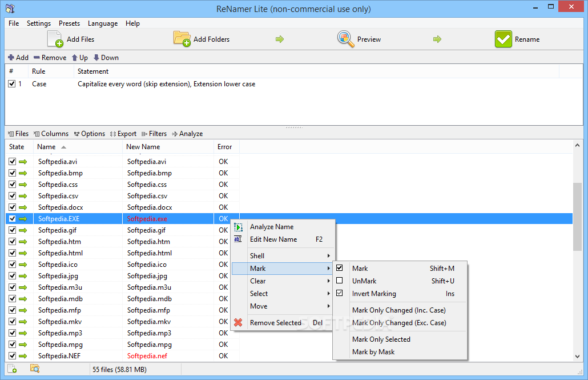Click the Edit New Name icon in the context menu
The image size is (588, 380).
pos(238,239)
